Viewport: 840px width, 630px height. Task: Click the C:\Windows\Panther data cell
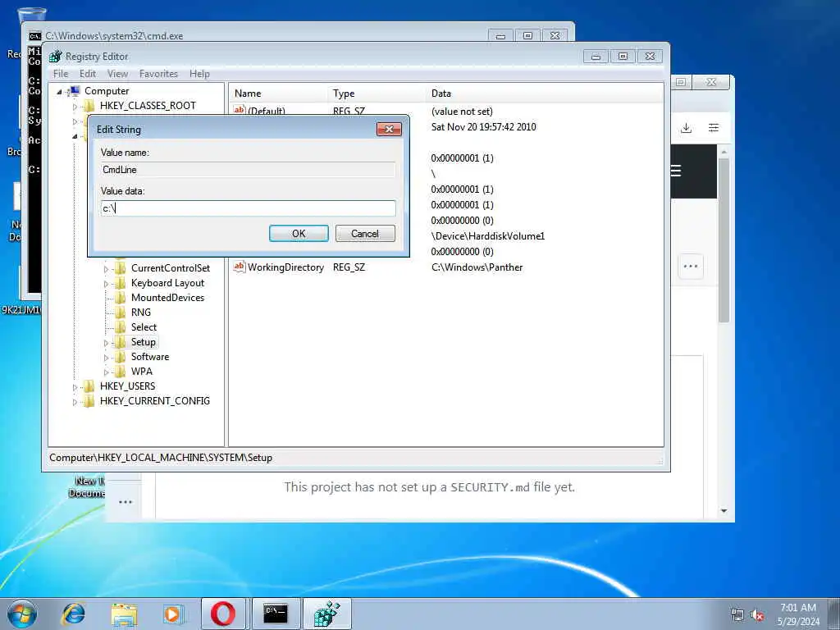pyautogui.click(x=477, y=267)
